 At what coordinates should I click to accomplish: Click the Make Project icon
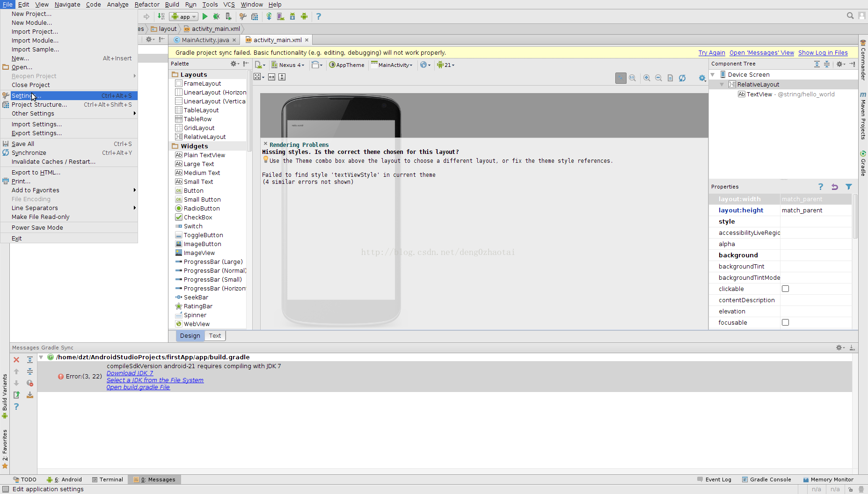tap(161, 16)
